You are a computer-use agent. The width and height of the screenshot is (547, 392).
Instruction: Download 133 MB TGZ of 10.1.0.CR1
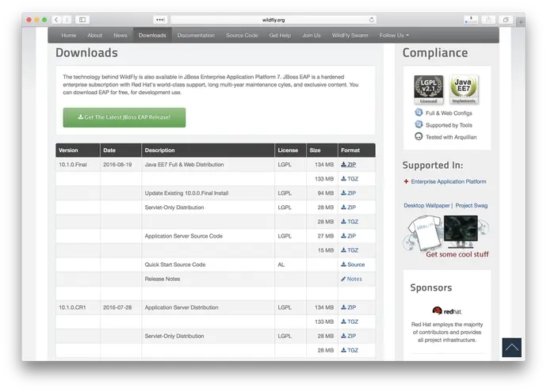coord(350,322)
